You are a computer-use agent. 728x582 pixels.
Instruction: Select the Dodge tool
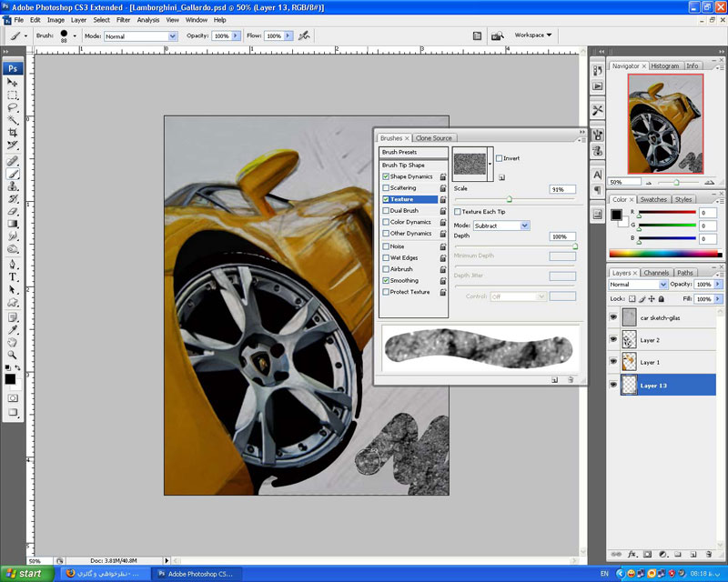coord(13,249)
